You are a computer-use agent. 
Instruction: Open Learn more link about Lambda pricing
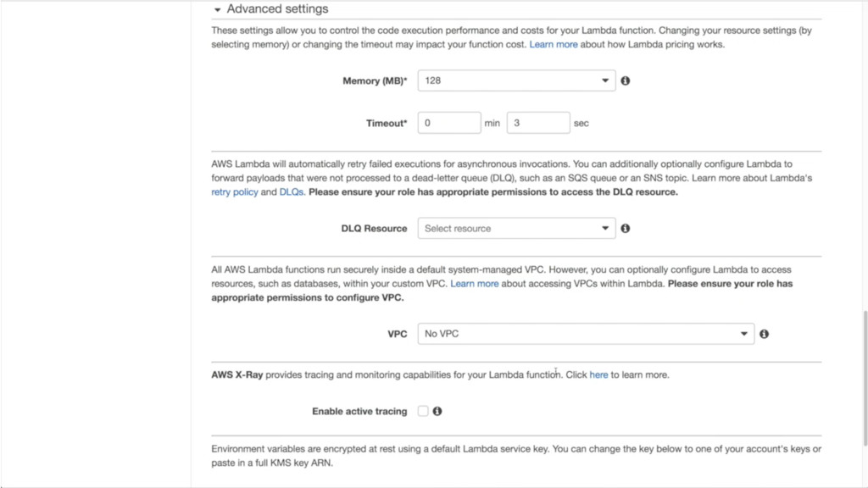(x=554, y=45)
